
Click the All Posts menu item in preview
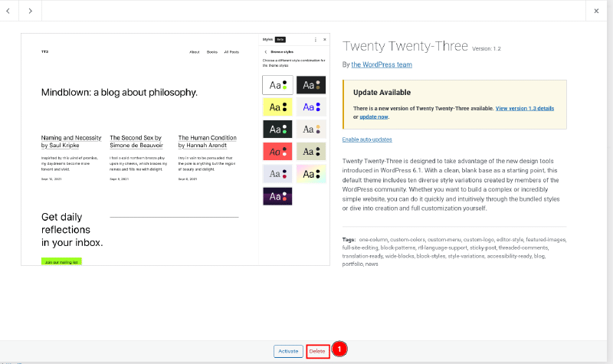pos(231,52)
